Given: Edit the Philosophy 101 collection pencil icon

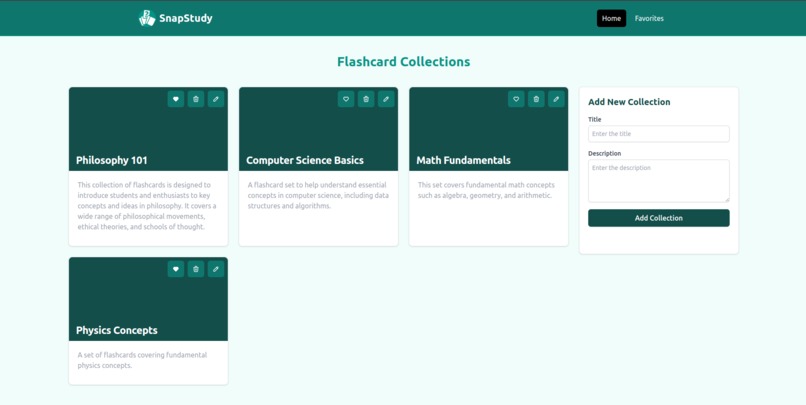Looking at the screenshot, I should coord(216,99).
